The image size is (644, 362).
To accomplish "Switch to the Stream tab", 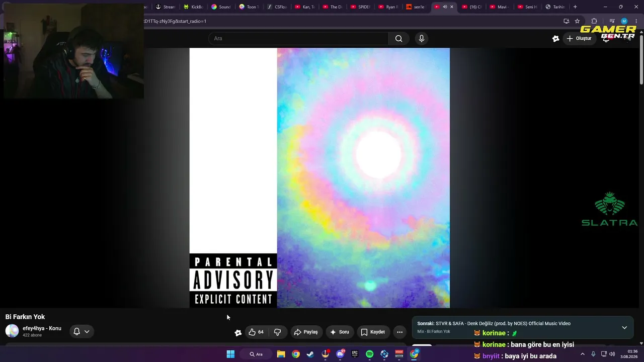I will pos(166,7).
